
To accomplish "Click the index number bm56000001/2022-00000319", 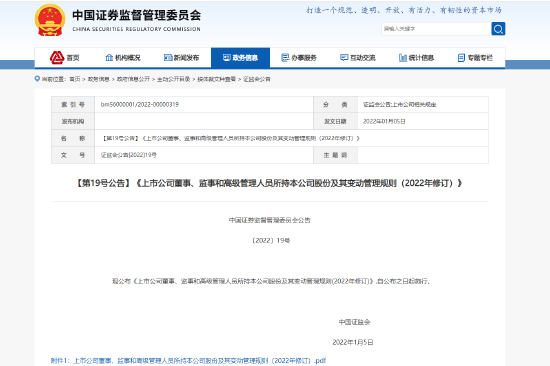I will pos(140,105).
